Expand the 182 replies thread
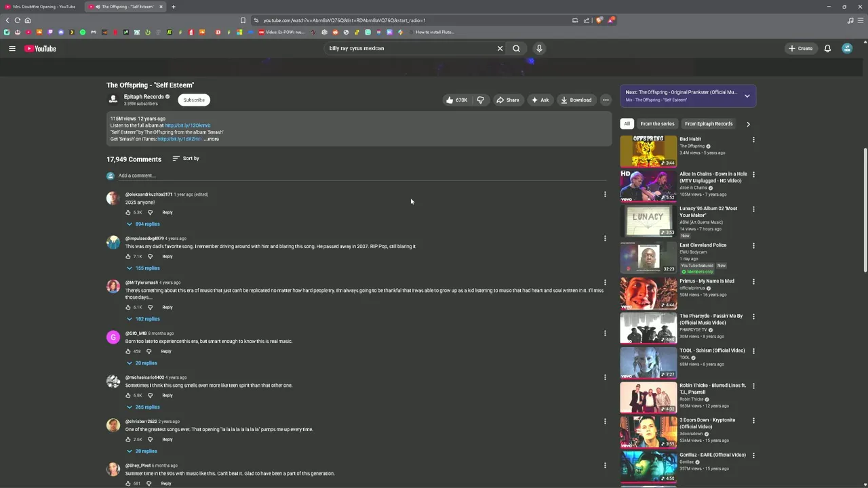The height and width of the screenshot is (488, 868). [x=143, y=319]
